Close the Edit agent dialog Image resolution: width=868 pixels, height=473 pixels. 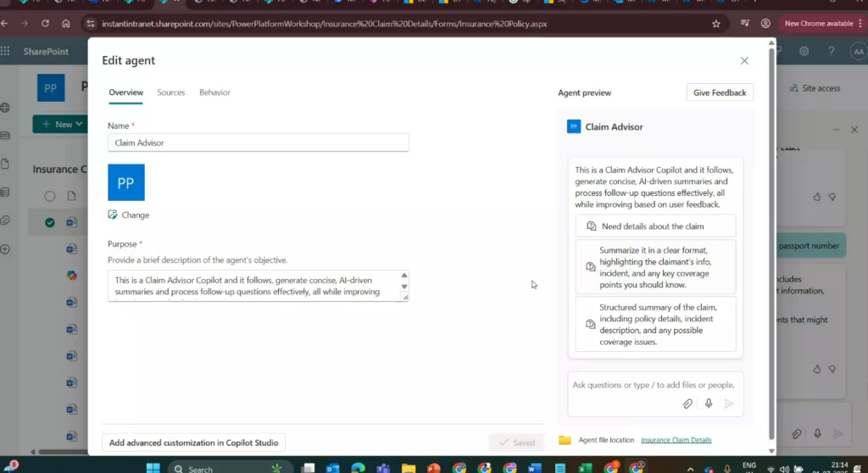[744, 61]
